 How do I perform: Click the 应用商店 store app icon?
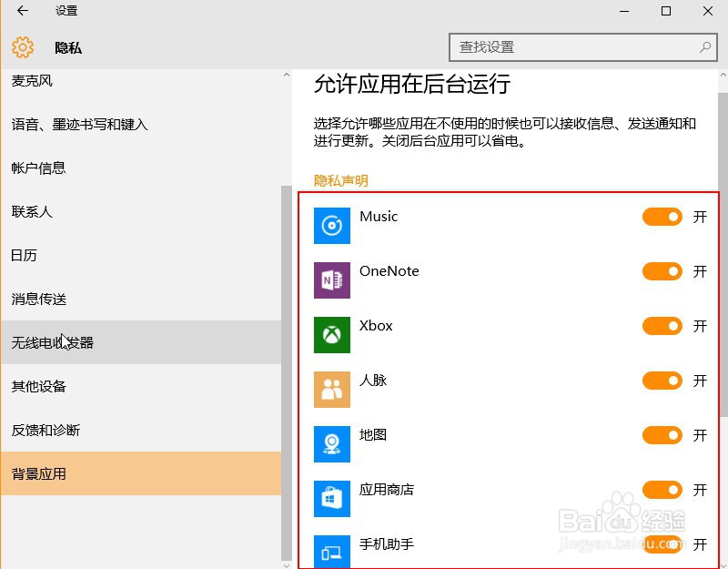[x=331, y=498]
